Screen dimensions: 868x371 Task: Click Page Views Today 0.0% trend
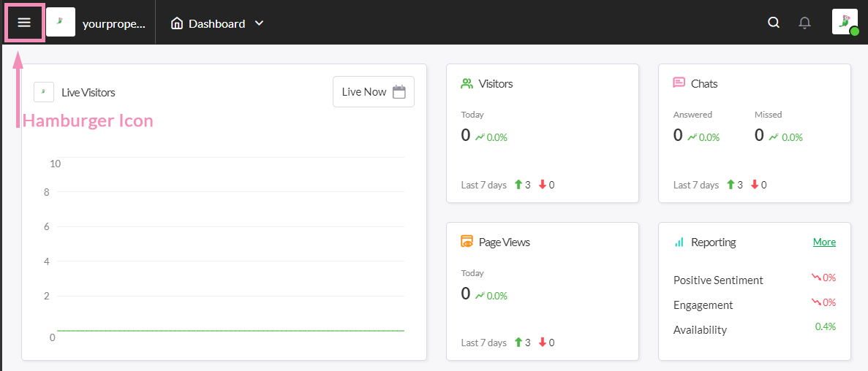point(491,295)
